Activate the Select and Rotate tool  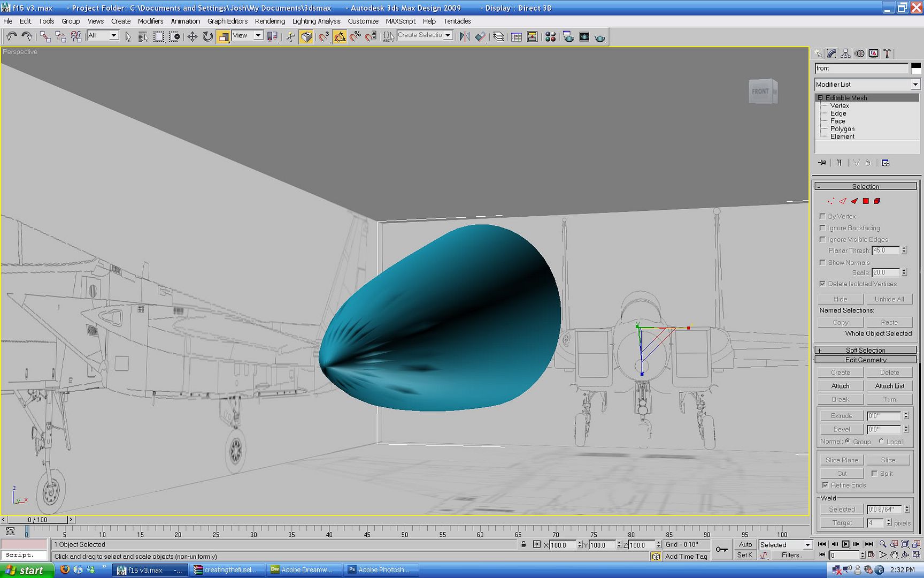(207, 37)
